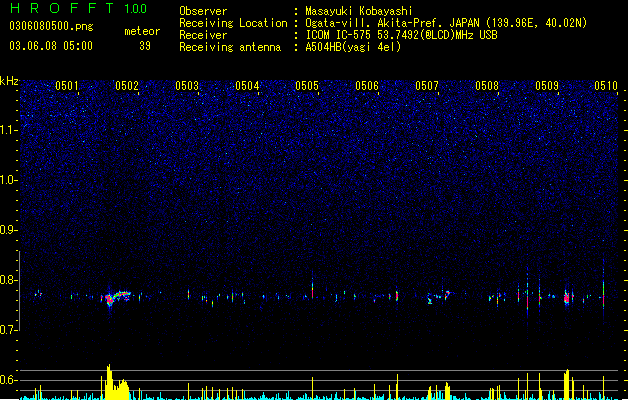Click the Receiving antenna label

[230, 47]
